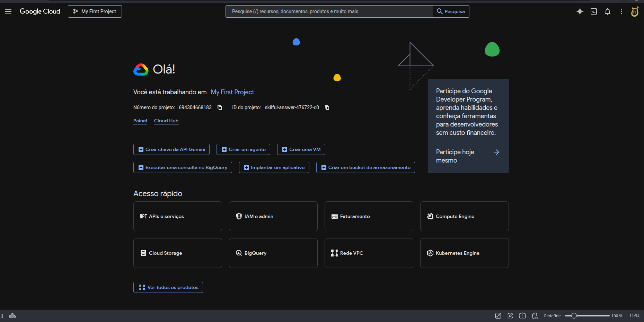Image resolution: width=644 pixels, height=322 pixels.
Task: Open Compute Engine card
Action: [465, 216]
